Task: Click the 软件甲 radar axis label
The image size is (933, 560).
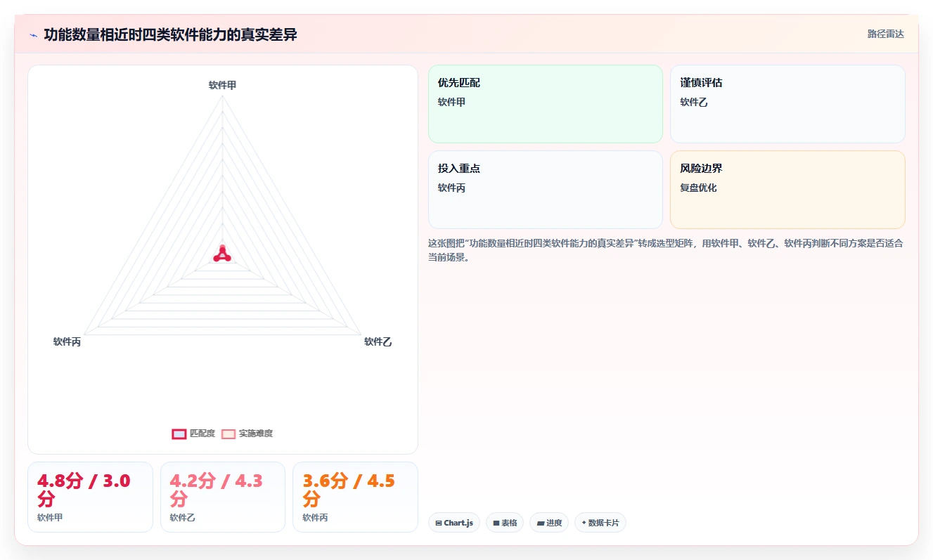Action: click(x=223, y=85)
